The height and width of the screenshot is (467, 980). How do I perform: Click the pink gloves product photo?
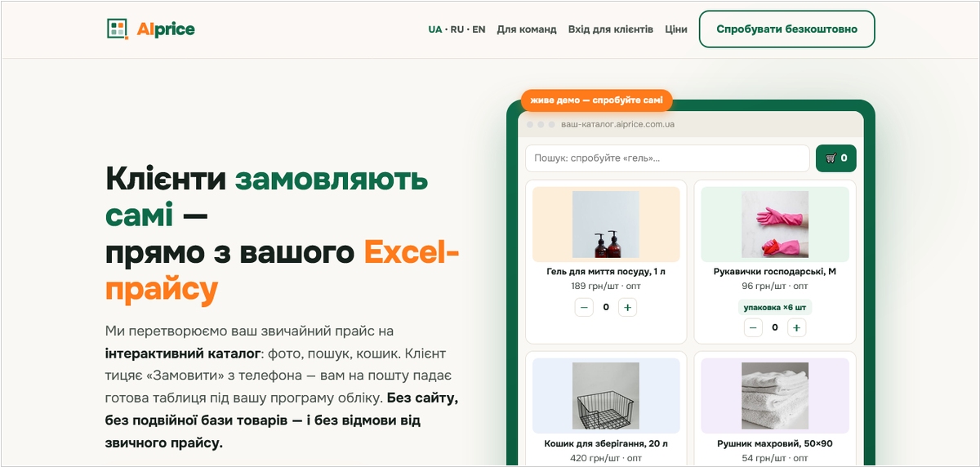tap(775, 225)
